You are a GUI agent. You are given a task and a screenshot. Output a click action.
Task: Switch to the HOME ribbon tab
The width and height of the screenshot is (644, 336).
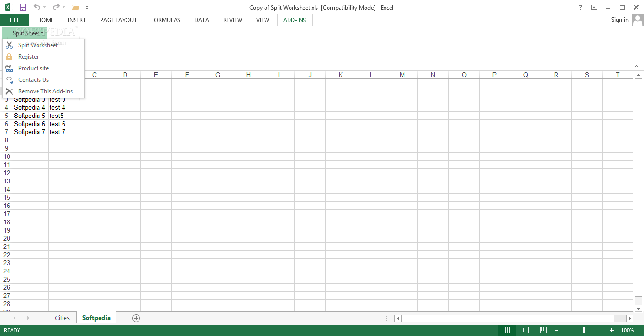[46, 20]
